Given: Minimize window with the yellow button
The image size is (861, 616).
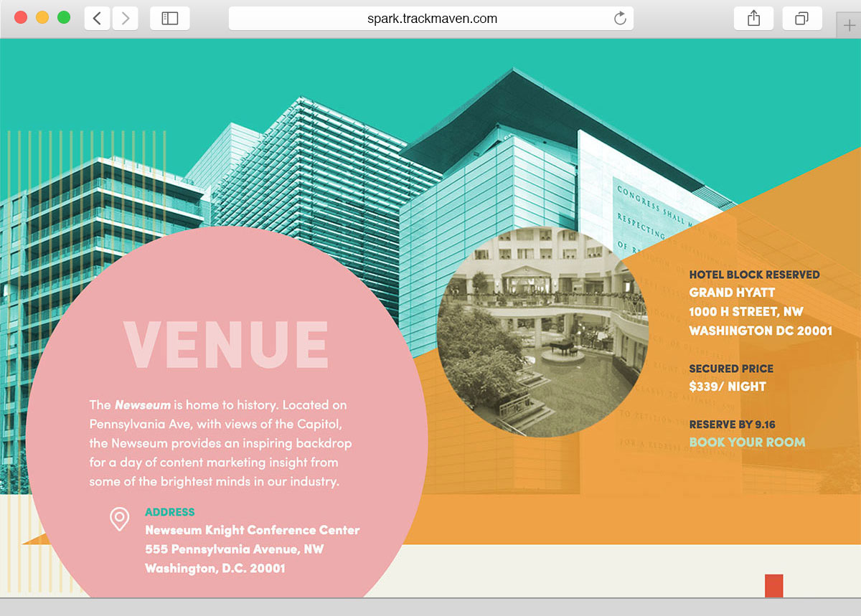Looking at the screenshot, I should coord(42,18).
